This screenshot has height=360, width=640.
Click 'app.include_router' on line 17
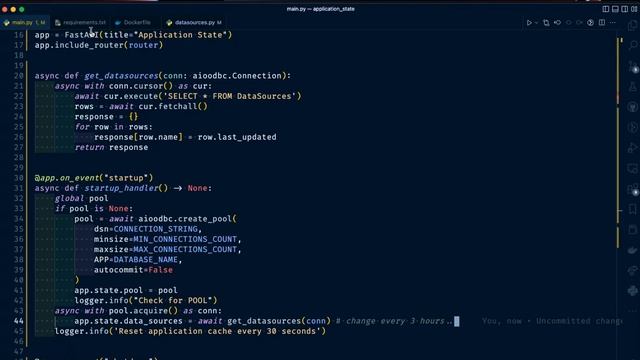pos(79,45)
